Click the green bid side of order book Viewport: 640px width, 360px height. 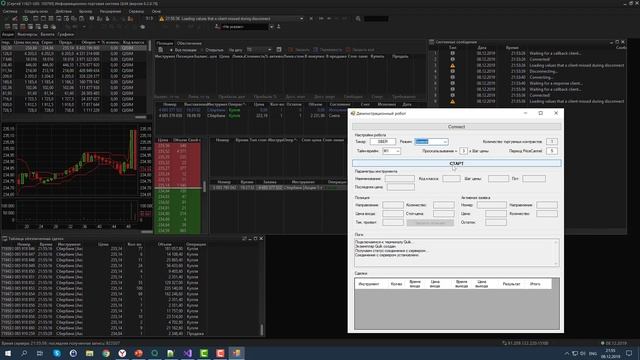click(x=178, y=211)
